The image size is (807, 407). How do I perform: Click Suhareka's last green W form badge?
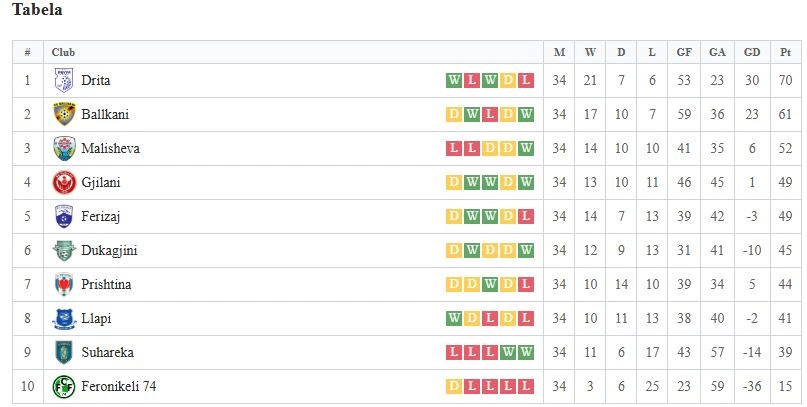pos(526,352)
